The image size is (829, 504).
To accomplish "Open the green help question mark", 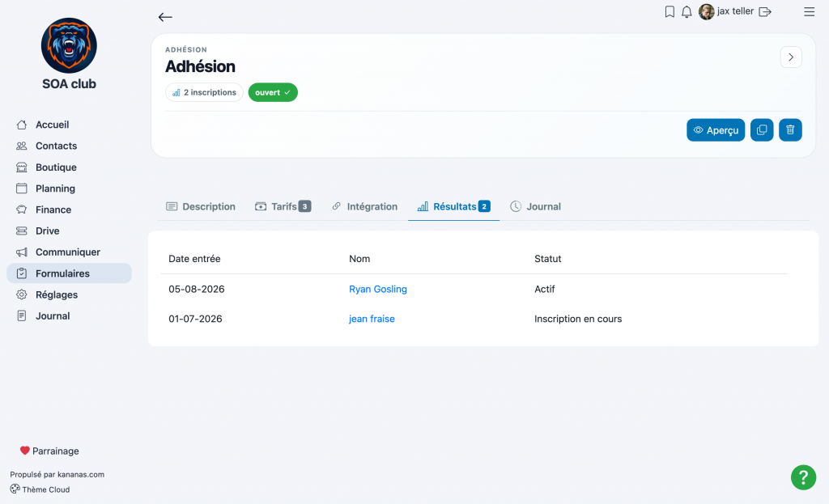I will coord(804,477).
